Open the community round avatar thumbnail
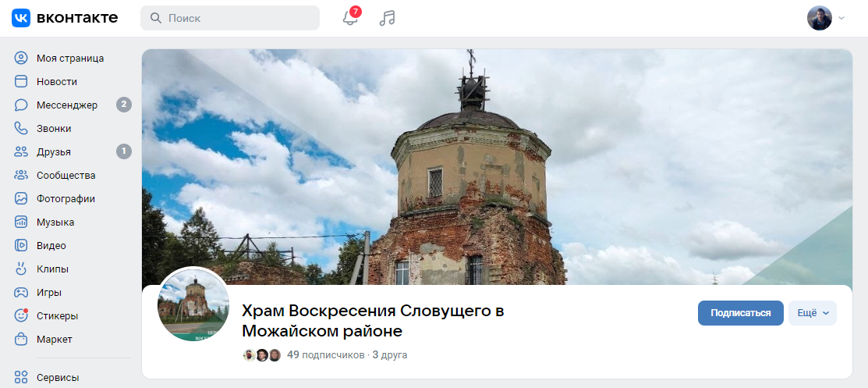Screen dimensions: 868x388 pyautogui.click(x=193, y=305)
